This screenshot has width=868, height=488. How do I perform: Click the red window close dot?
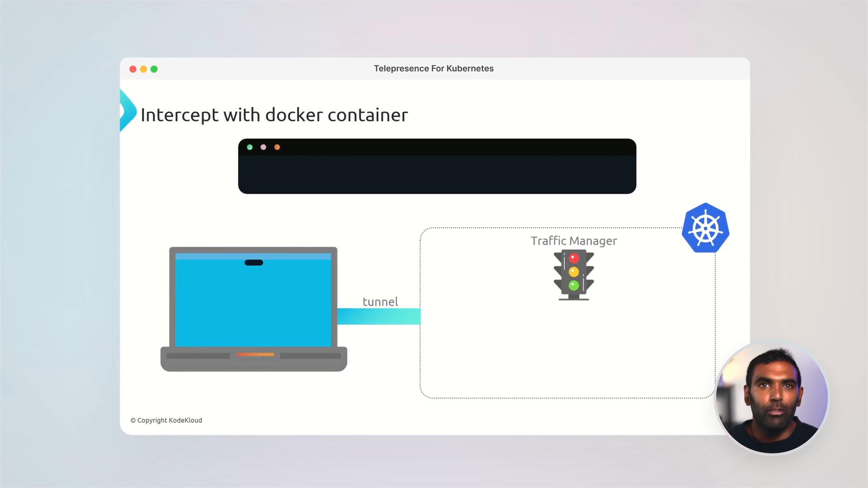[133, 69]
